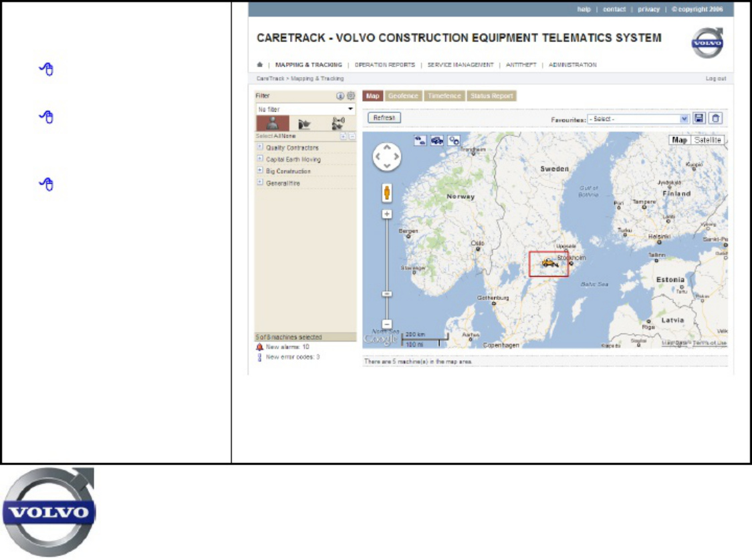
Task: Click the Big Construction label
Action: coord(288,171)
